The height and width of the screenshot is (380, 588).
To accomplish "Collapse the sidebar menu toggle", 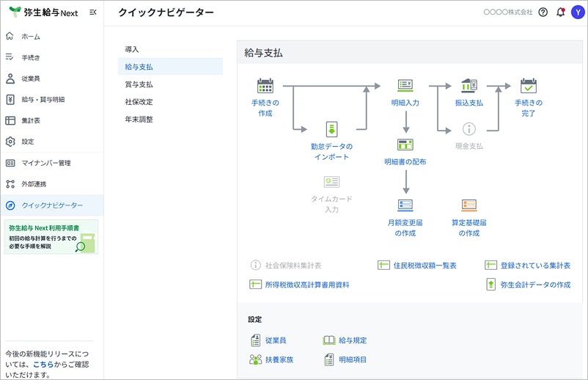I will (x=92, y=12).
